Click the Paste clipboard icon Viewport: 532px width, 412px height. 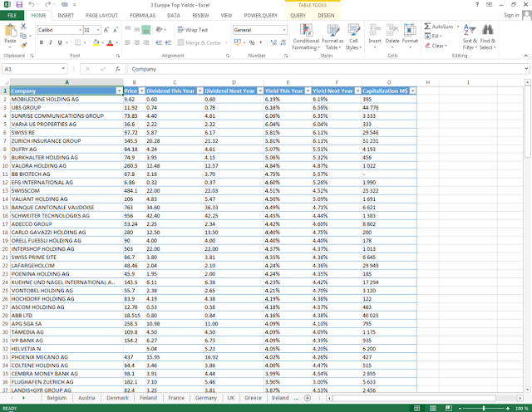pos(11,31)
